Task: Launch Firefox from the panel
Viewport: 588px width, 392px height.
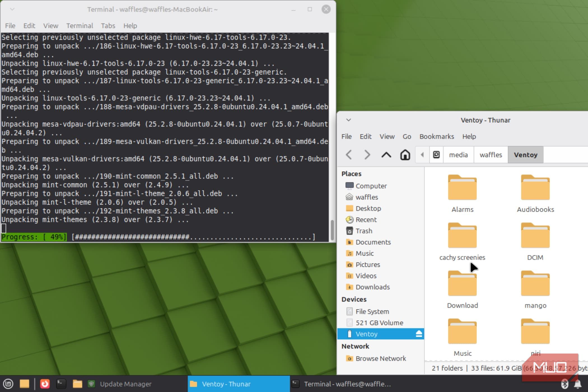Action: coord(45,384)
